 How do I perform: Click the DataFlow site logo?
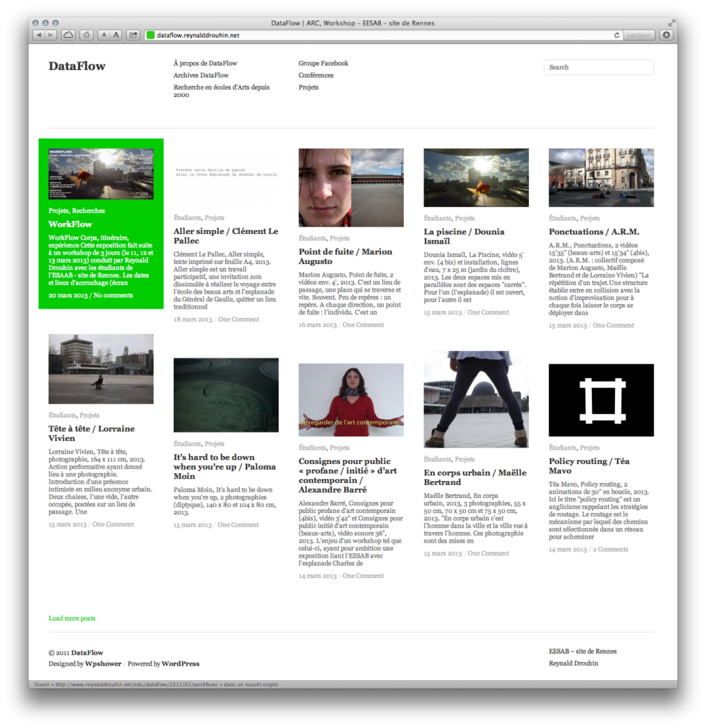point(77,66)
